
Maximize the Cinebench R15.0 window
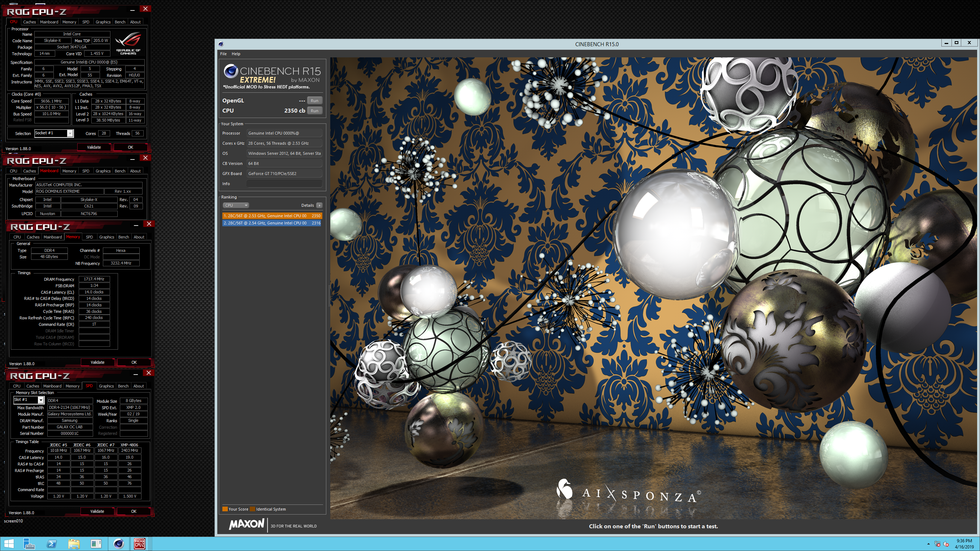(957, 43)
